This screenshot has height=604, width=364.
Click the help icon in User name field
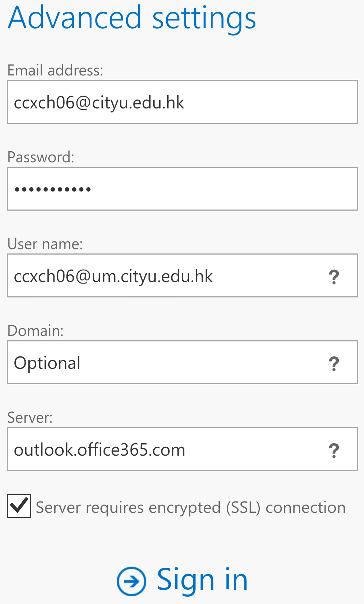334,277
